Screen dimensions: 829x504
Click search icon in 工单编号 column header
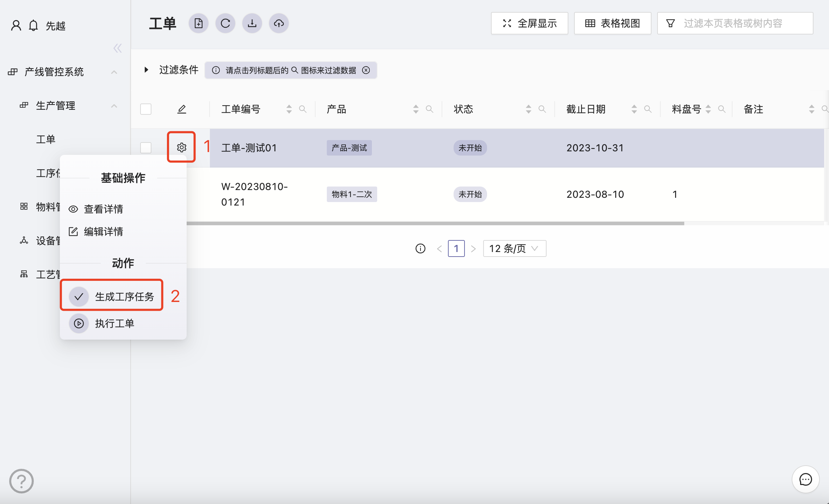tap(303, 109)
